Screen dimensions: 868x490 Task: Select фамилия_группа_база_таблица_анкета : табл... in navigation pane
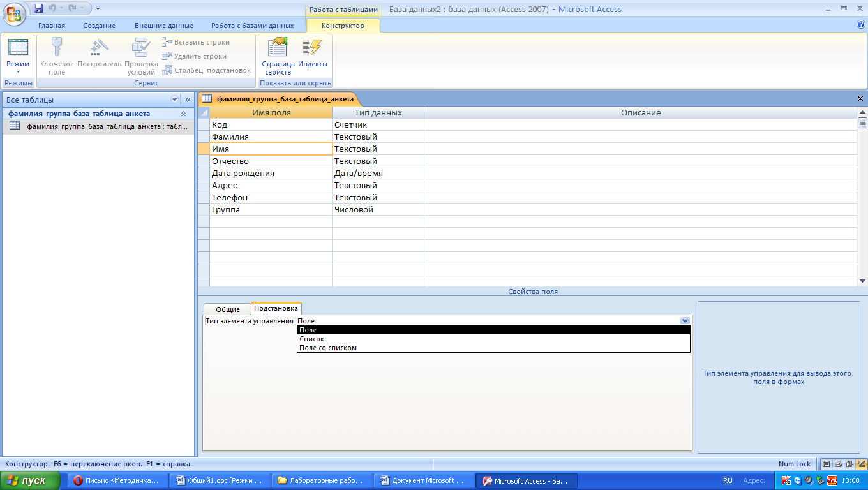pyautogui.click(x=98, y=126)
